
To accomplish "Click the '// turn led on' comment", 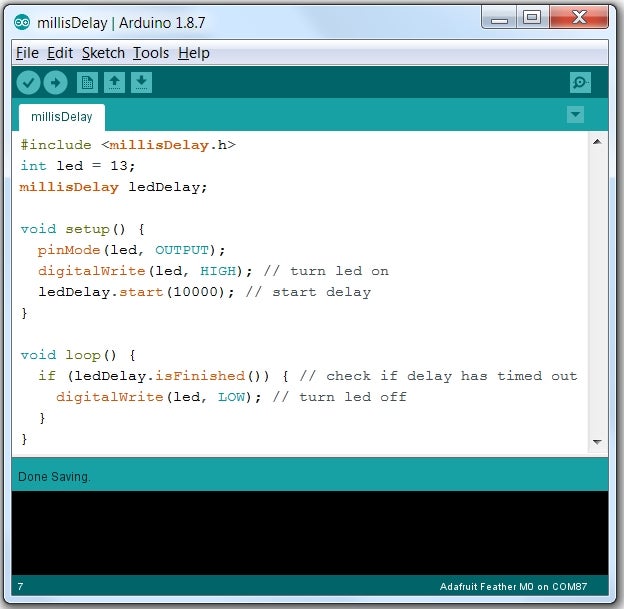I will [326, 271].
